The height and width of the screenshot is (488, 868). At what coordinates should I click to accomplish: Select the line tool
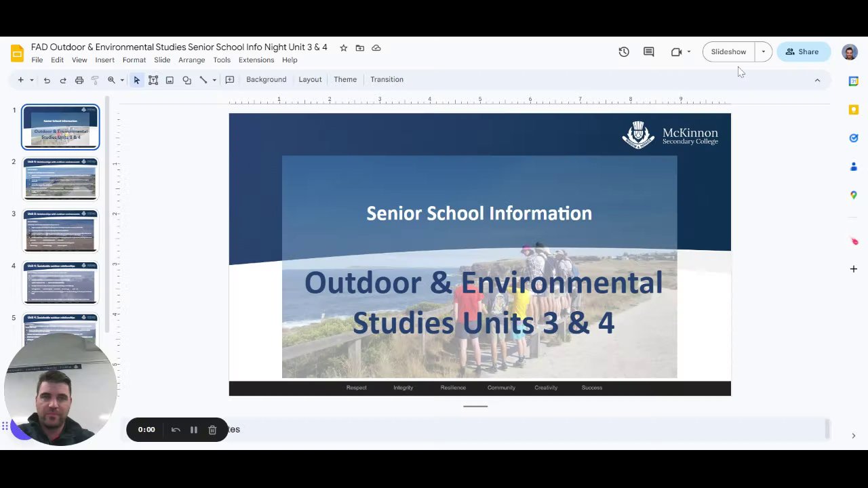203,80
